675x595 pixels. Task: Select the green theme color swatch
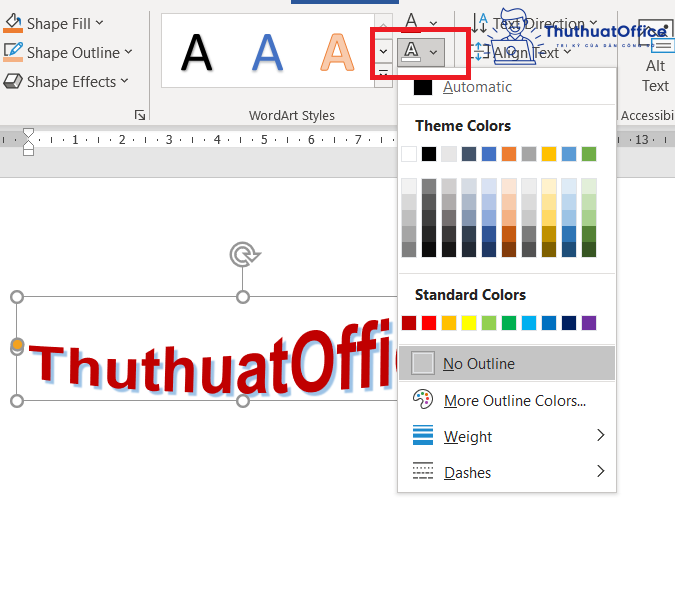click(x=589, y=154)
